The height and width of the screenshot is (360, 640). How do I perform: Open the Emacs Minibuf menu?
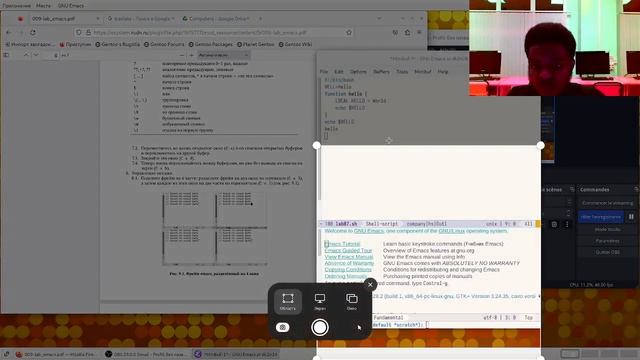coord(422,71)
